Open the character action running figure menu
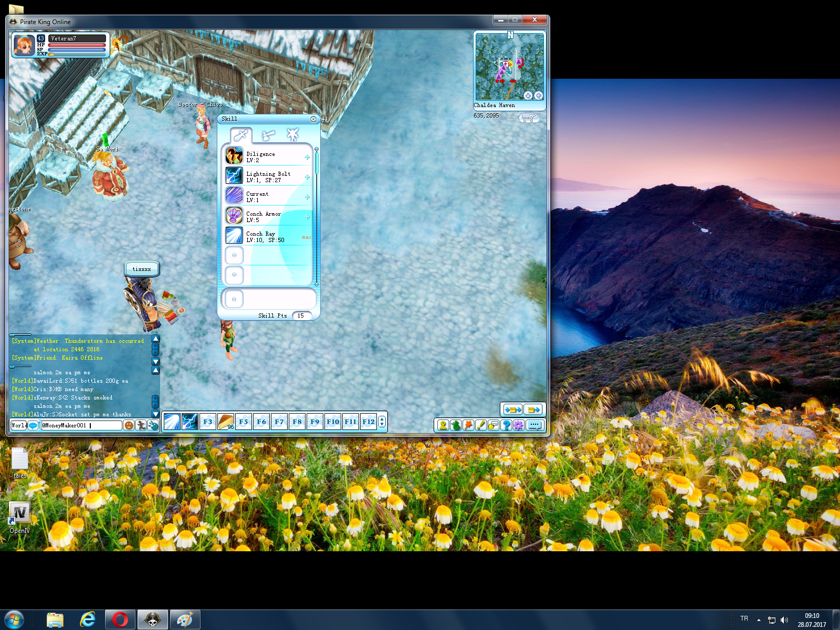The width and height of the screenshot is (840, 630). (x=141, y=425)
